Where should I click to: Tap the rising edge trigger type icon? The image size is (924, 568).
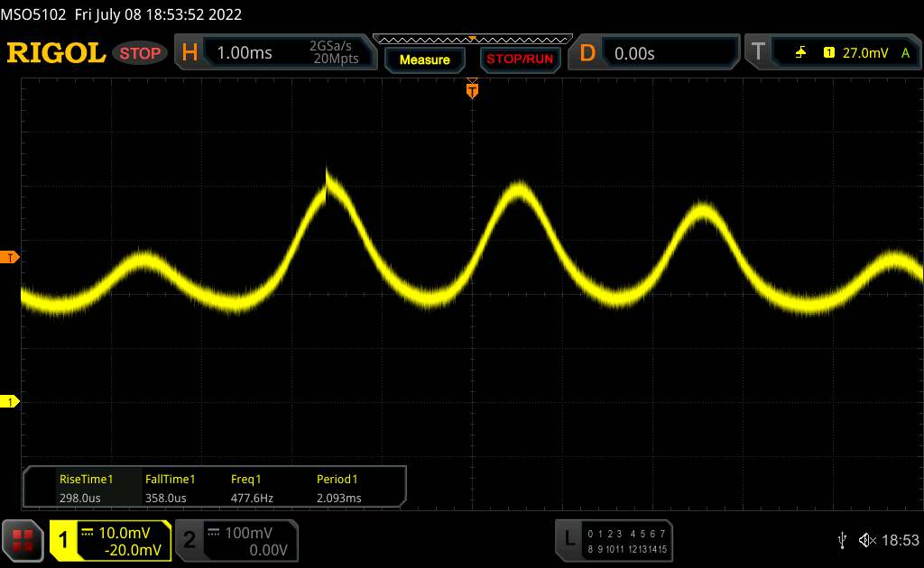[x=800, y=53]
